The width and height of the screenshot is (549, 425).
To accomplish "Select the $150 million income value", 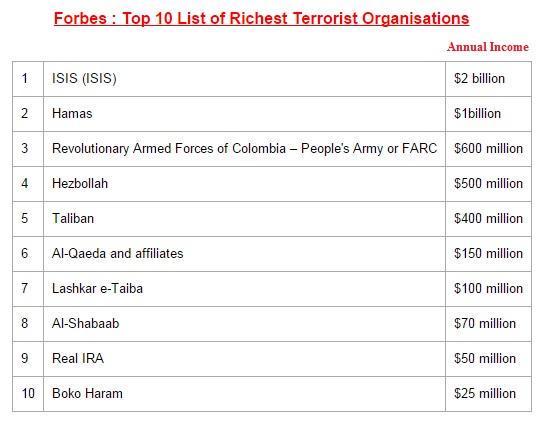I will point(488,254).
